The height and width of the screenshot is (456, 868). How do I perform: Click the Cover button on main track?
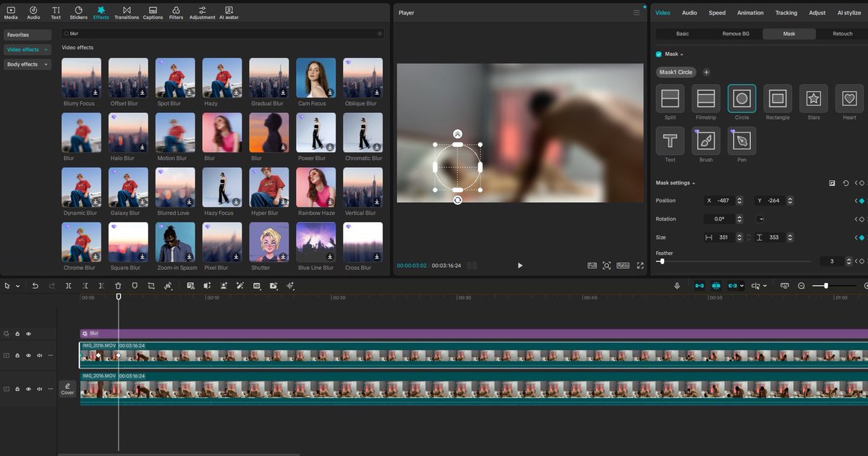pyautogui.click(x=67, y=389)
